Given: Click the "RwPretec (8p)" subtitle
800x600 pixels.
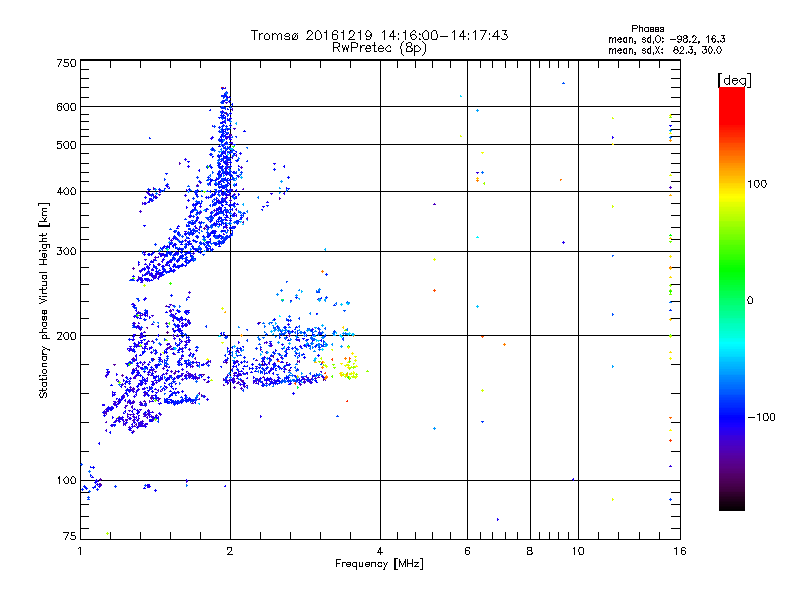Looking at the screenshot, I should [379, 48].
